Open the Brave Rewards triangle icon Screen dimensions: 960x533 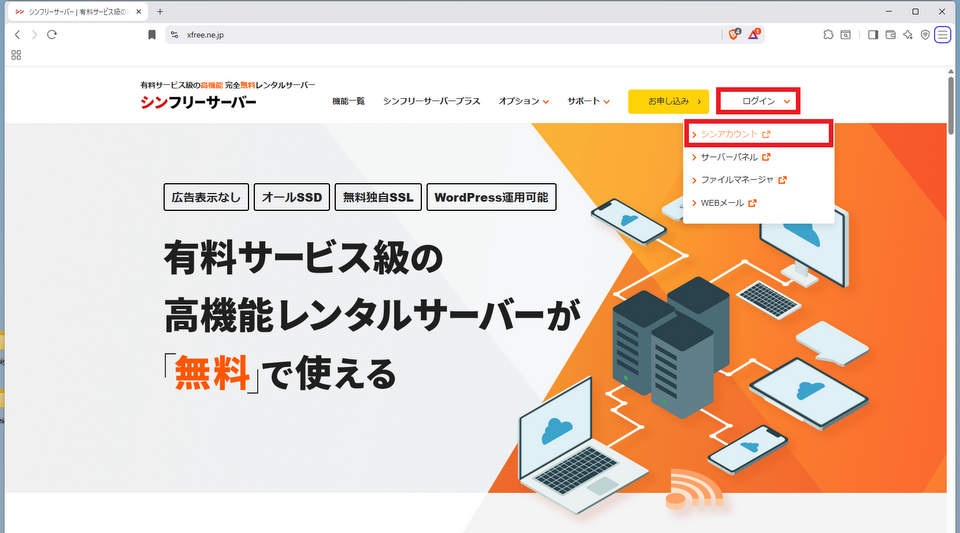pos(754,34)
